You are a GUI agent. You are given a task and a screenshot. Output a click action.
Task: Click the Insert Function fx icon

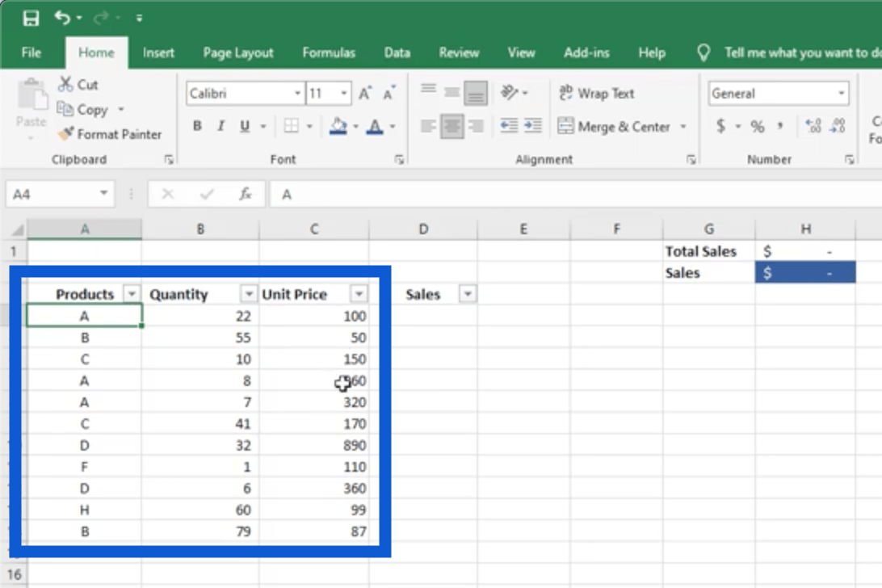[246, 194]
